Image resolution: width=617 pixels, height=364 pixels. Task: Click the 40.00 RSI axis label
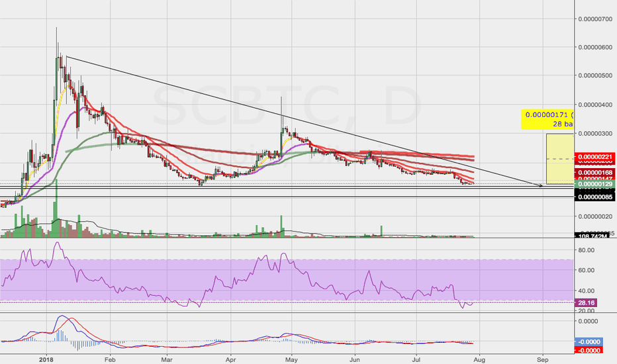click(587, 291)
